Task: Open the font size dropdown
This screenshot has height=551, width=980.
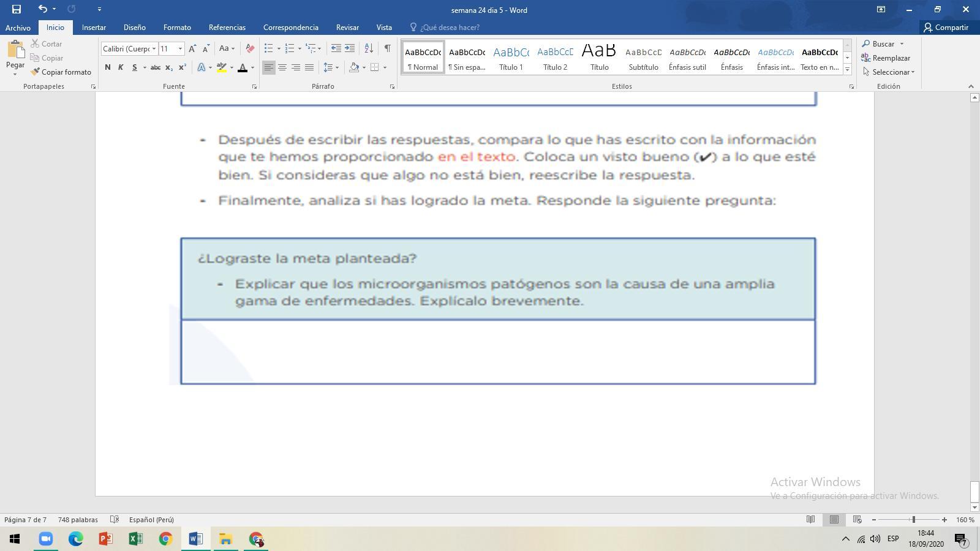Action: [180, 49]
